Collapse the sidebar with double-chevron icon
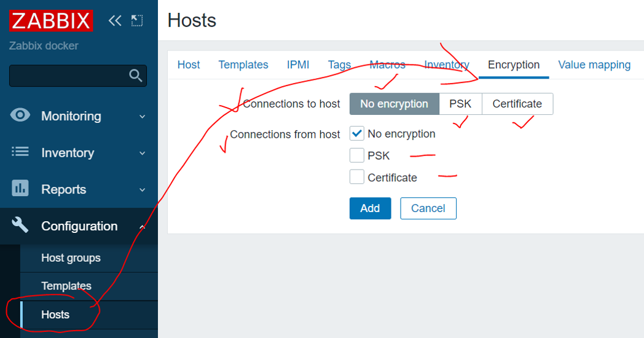644x338 pixels. point(114,20)
